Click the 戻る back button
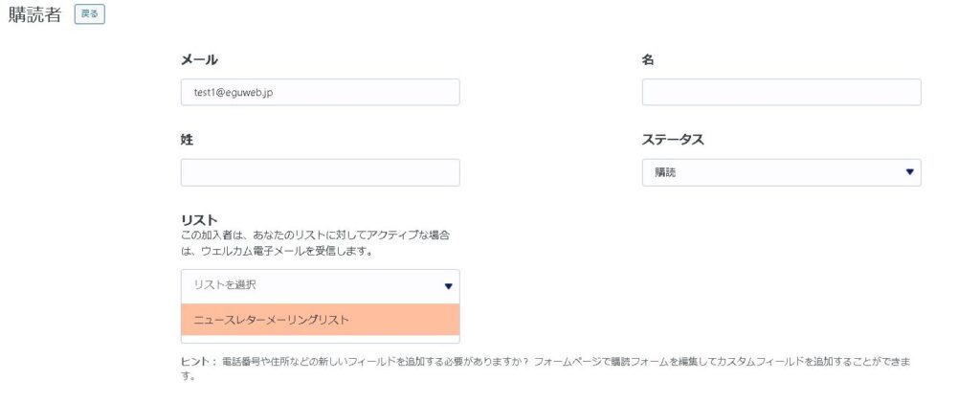 click(x=89, y=15)
